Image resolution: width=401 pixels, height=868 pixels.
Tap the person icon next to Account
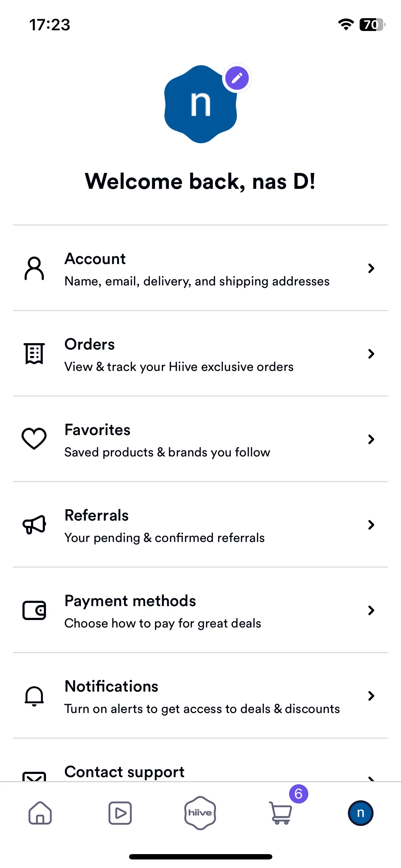(x=34, y=268)
